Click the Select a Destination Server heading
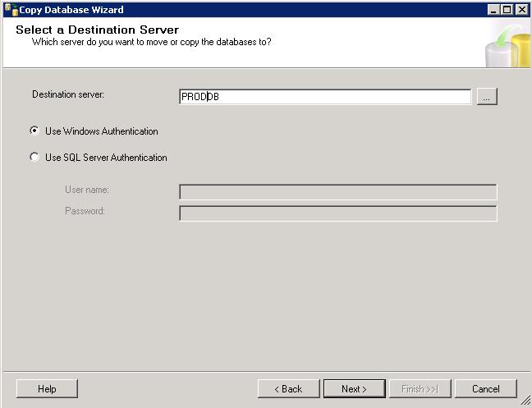The height and width of the screenshot is (408, 532). [x=97, y=30]
